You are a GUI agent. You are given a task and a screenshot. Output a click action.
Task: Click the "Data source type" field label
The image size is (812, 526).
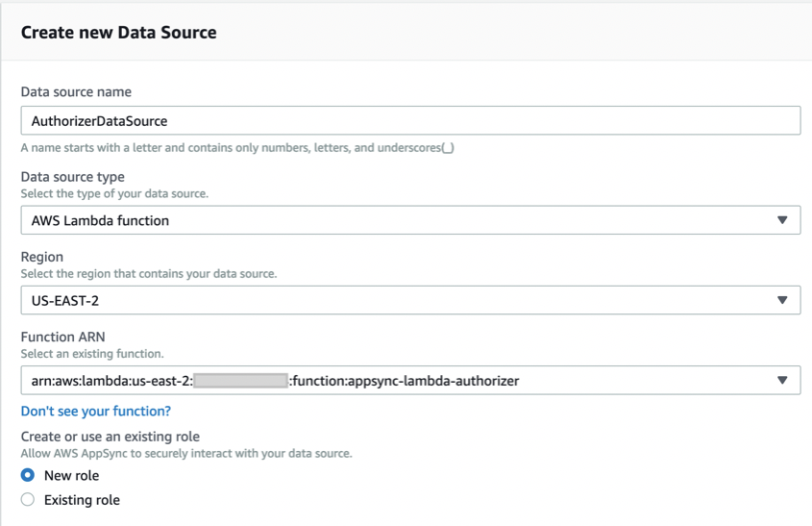(73, 177)
